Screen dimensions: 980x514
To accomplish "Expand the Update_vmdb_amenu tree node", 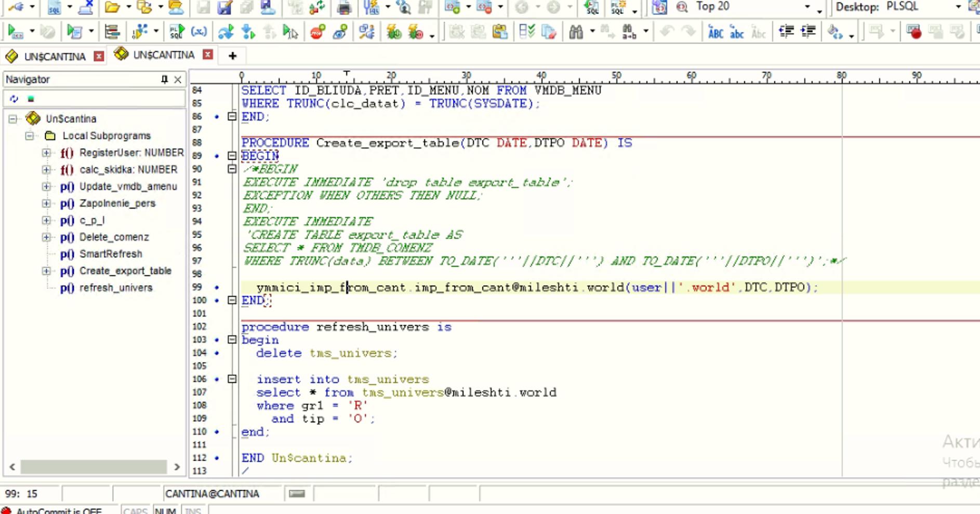I will (x=46, y=186).
